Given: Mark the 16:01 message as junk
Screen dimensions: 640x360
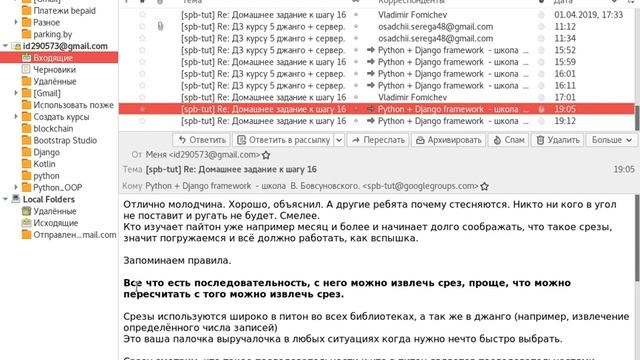Looking at the screenshot, I should click(541, 74).
